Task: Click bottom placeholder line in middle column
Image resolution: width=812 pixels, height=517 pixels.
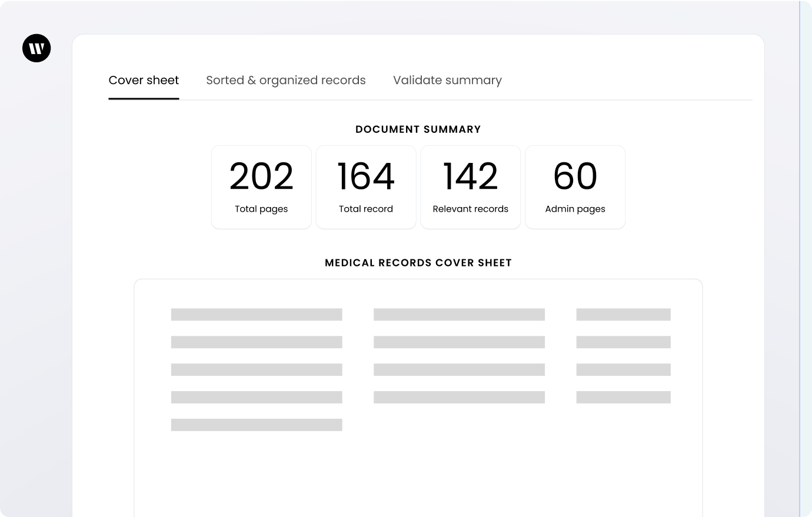Action: 459,397
